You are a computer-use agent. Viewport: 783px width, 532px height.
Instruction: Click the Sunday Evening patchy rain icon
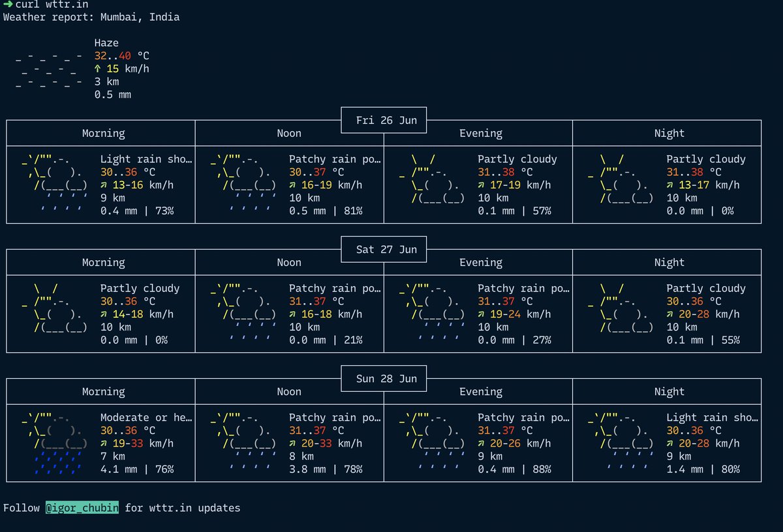click(432, 442)
